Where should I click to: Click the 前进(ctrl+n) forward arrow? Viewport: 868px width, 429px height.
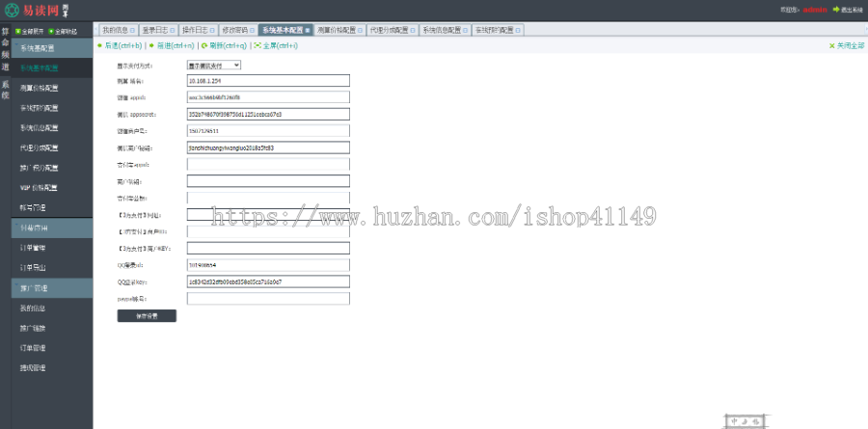(x=151, y=46)
